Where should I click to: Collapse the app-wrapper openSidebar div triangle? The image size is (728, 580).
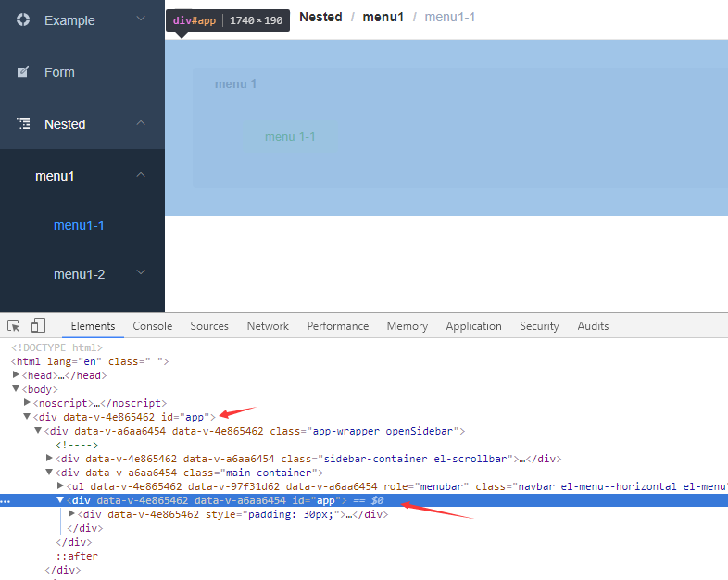pyautogui.click(x=38, y=431)
